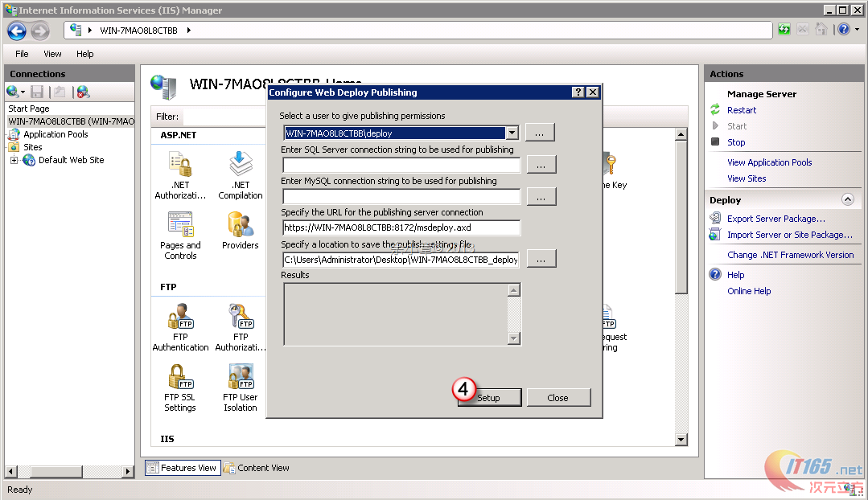Click the MySQL connection string field
This screenshot has height=500, width=868.
coord(401,196)
